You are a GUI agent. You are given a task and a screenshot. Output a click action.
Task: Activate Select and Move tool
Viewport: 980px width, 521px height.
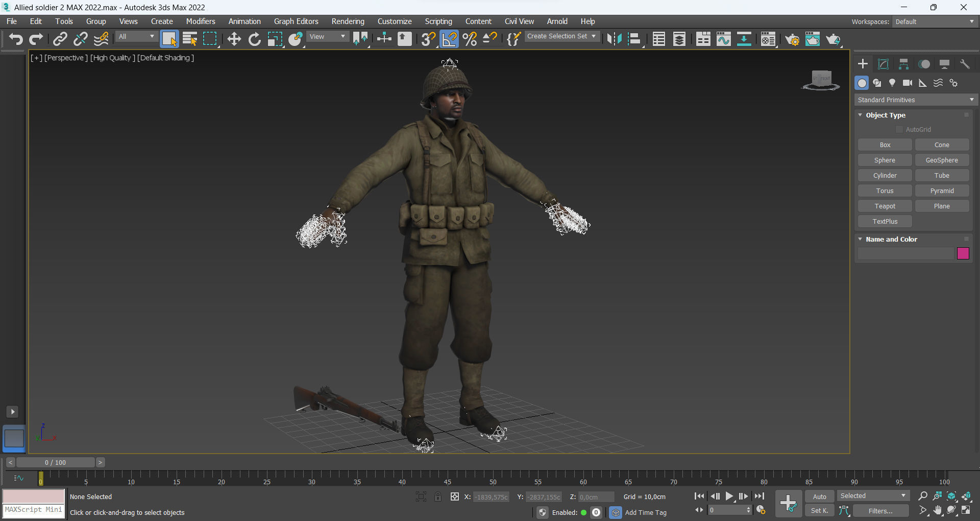[x=234, y=39]
